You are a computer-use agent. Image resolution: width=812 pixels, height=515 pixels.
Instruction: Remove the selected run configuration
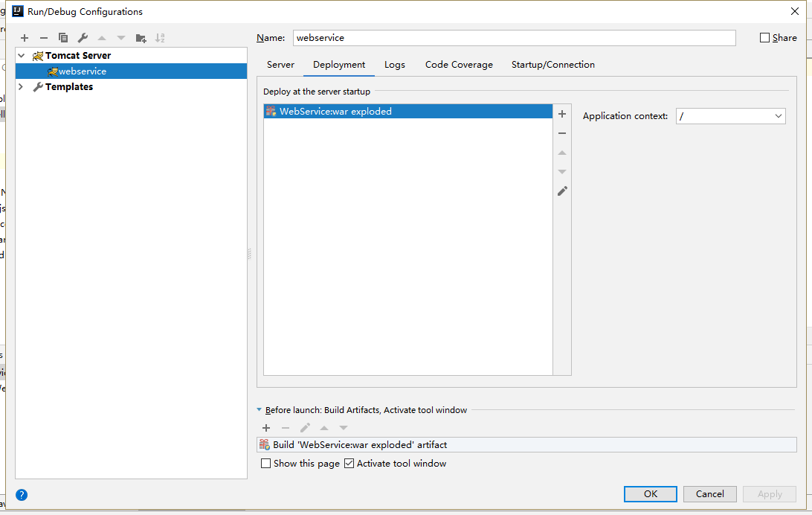[x=43, y=38]
